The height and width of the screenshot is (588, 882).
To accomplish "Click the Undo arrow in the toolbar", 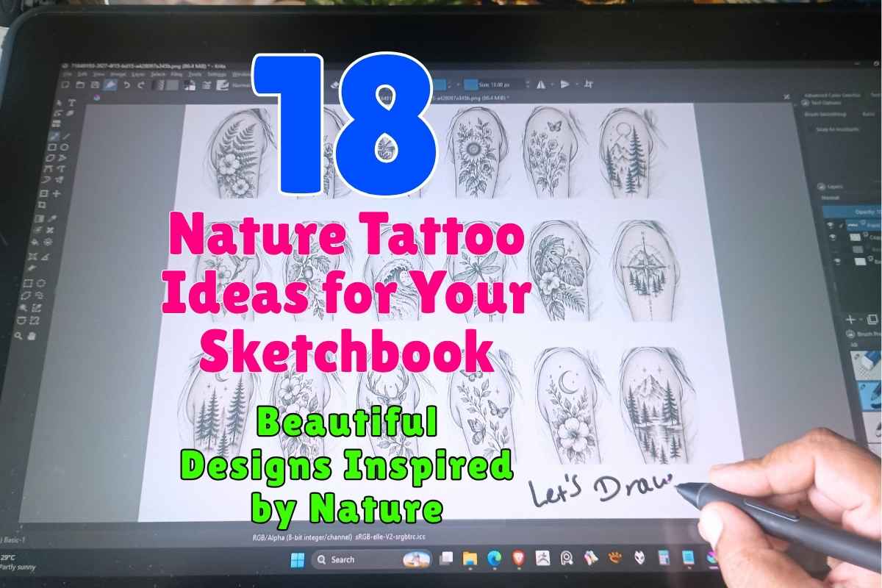I will [126, 85].
